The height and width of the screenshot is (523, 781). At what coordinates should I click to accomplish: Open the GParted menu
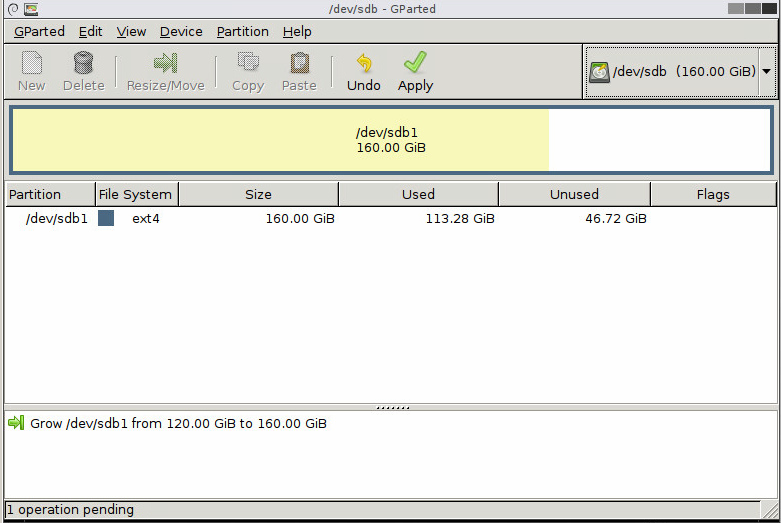39,31
